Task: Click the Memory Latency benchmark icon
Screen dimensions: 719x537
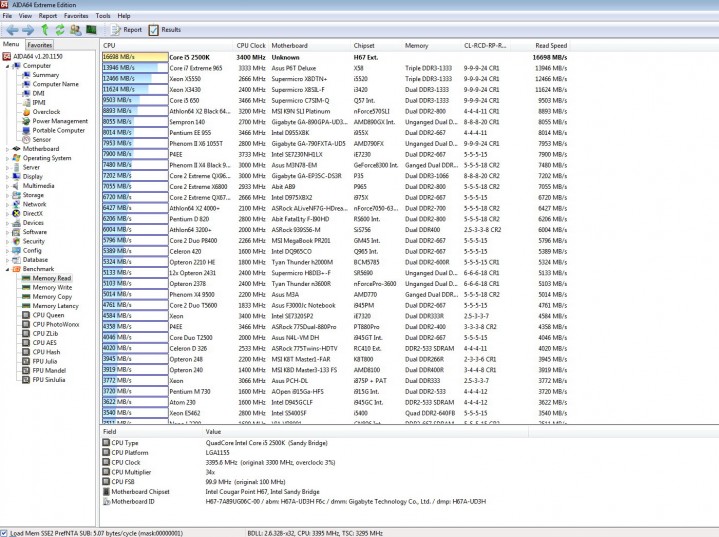Action: (26, 306)
